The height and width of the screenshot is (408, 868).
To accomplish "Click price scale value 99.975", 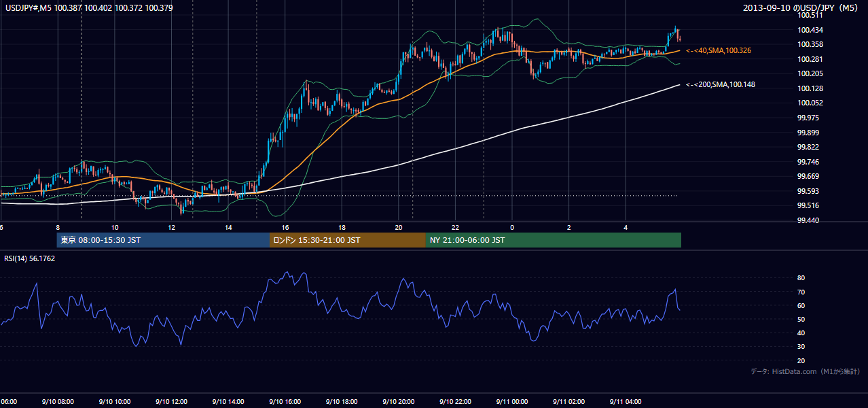I will 809,118.
